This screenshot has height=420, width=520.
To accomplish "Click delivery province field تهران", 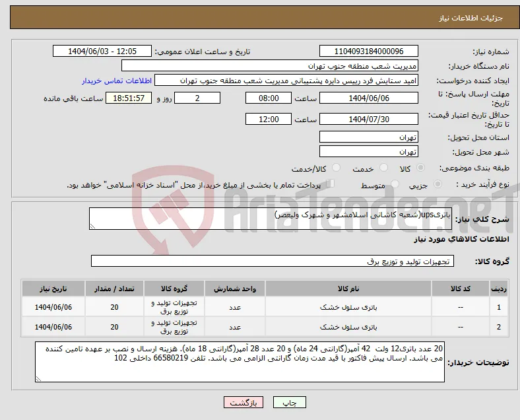I will click(369, 137).
